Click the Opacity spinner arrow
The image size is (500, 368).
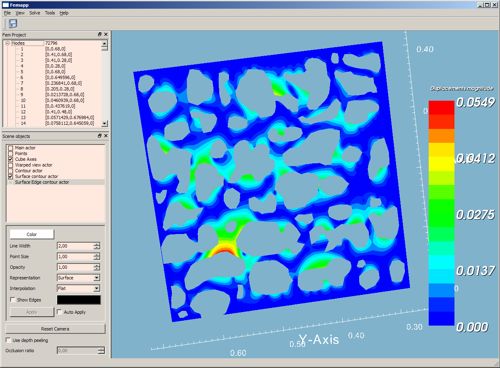[x=97, y=267]
